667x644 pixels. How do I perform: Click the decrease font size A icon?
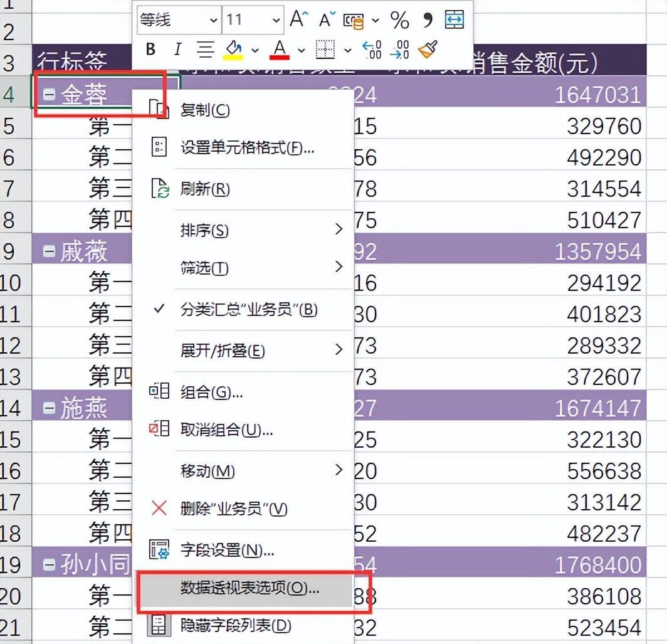(x=327, y=19)
